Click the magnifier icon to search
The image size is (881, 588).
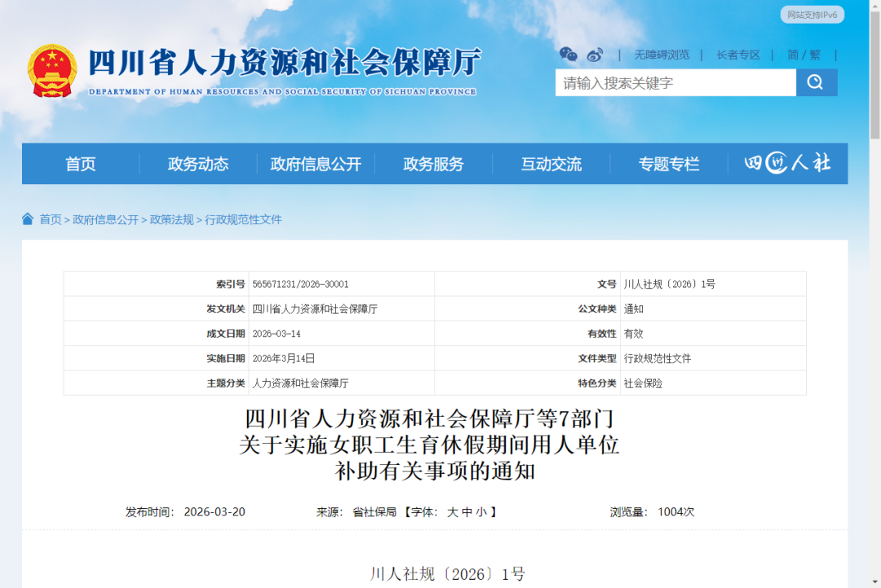coord(816,82)
